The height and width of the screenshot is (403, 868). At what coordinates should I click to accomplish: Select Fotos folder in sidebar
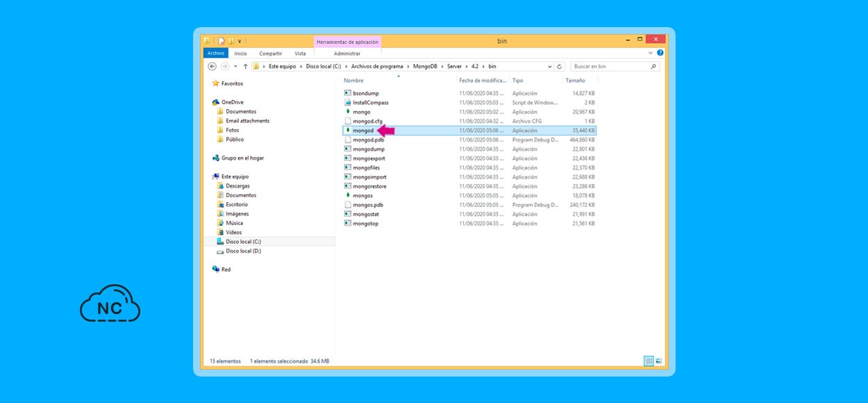pos(232,130)
